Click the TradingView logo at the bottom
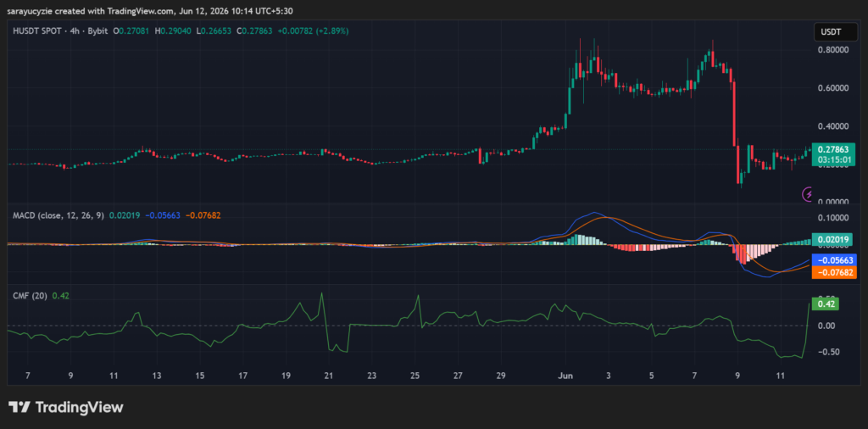 (65, 408)
